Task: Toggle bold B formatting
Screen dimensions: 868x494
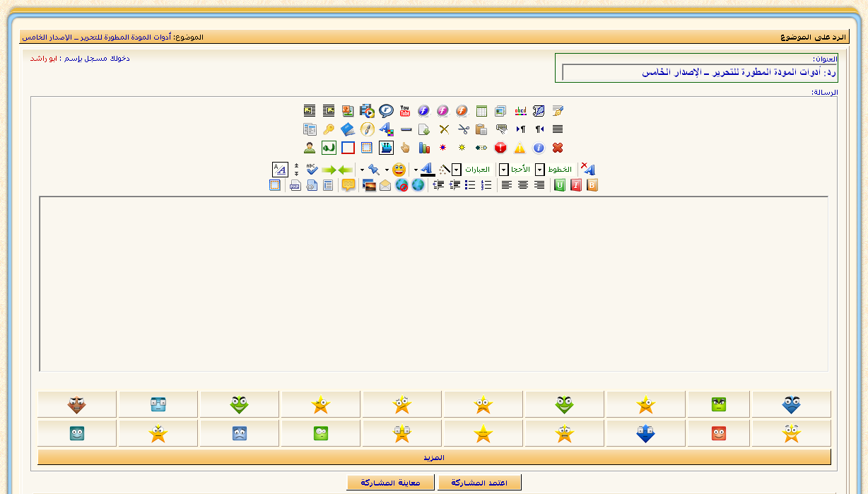Action: pyautogui.click(x=592, y=185)
